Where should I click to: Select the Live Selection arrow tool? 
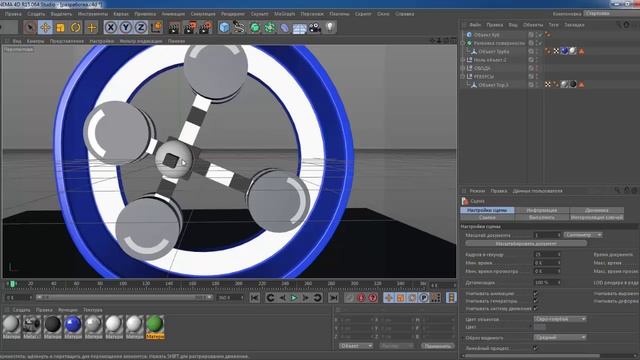coord(29,27)
